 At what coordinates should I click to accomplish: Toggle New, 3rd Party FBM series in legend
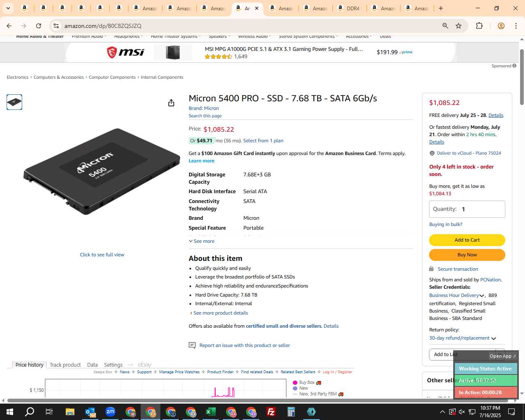point(318,394)
